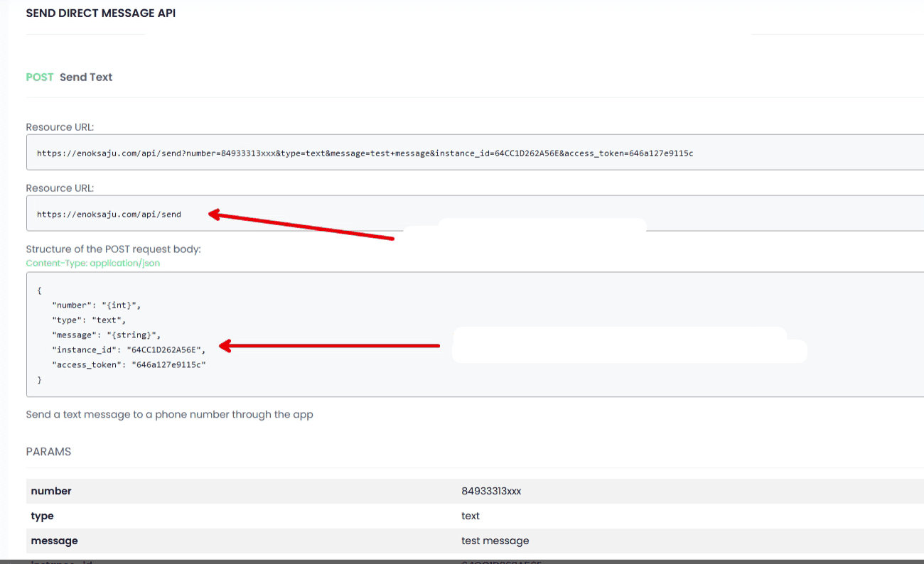Click the "message": "{string}" JSON line
924x564 pixels.
[x=107, y=335]
